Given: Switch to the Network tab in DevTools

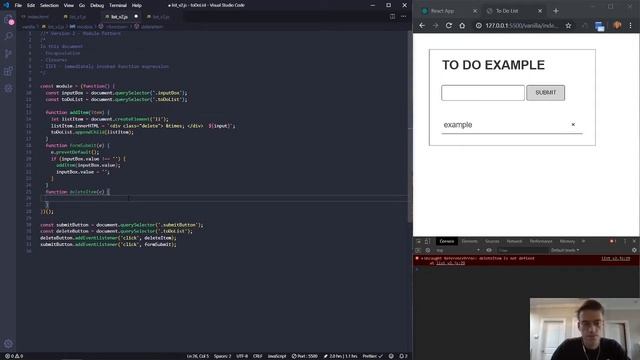Looking at the screenshot, I should pyautogui.click(x=514, y=241).
